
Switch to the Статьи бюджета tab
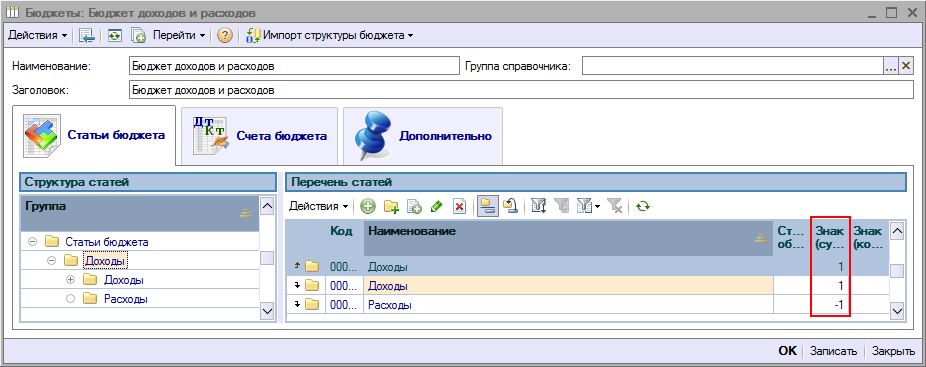(94, 135)
